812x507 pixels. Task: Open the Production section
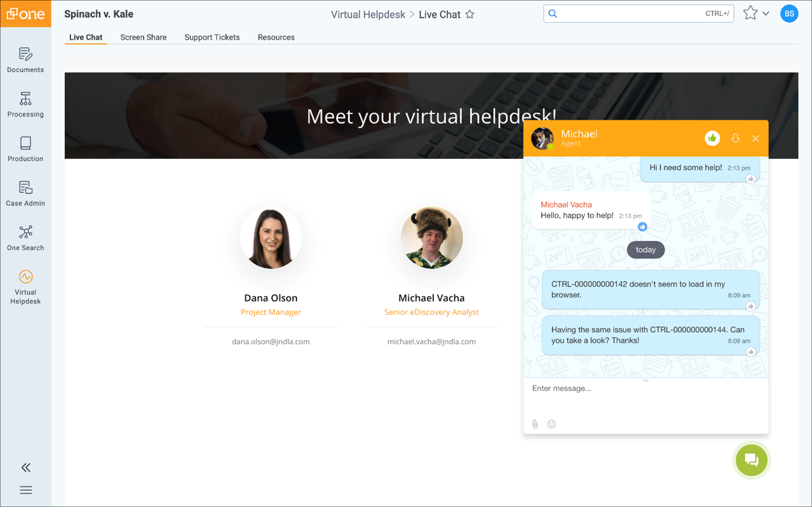click(x=25, y=149)
